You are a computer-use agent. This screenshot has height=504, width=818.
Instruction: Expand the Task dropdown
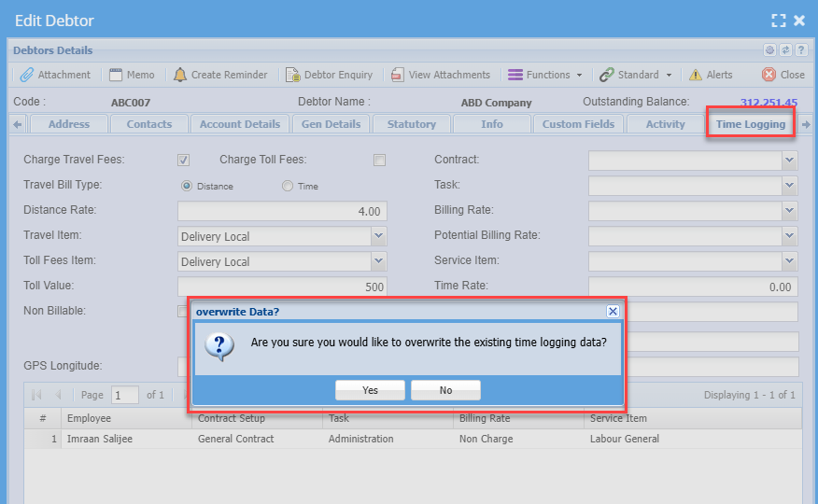point(789,185)
